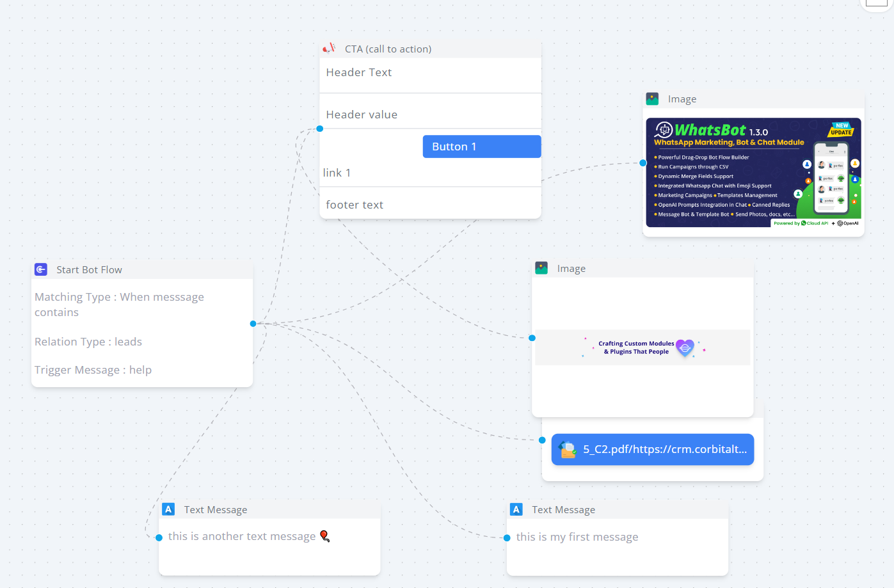Viewport: 894px width, 588px height.
Task: Click the Image icon on the WhatsBot image node
Action: click(x=651, y=99)
